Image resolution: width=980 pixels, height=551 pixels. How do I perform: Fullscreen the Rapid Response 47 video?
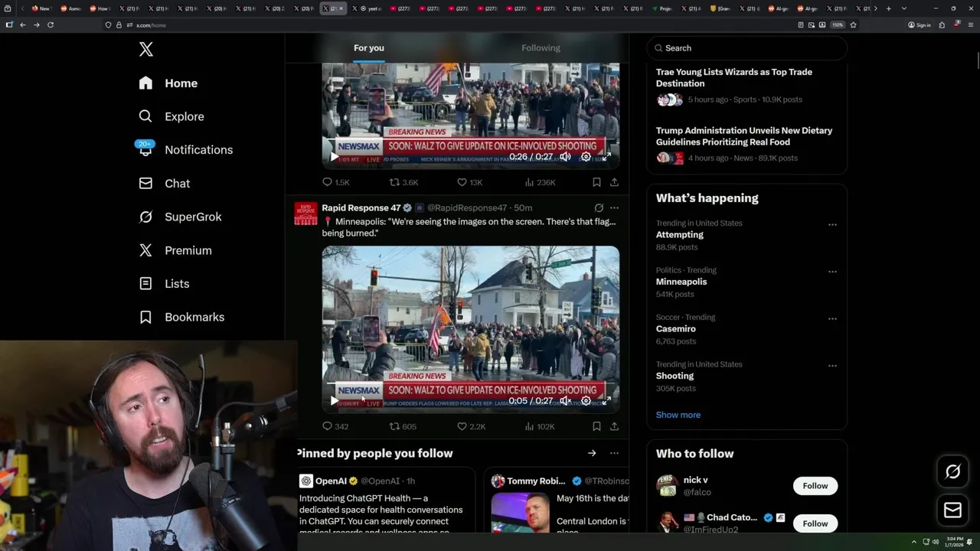tap(606, 401)
